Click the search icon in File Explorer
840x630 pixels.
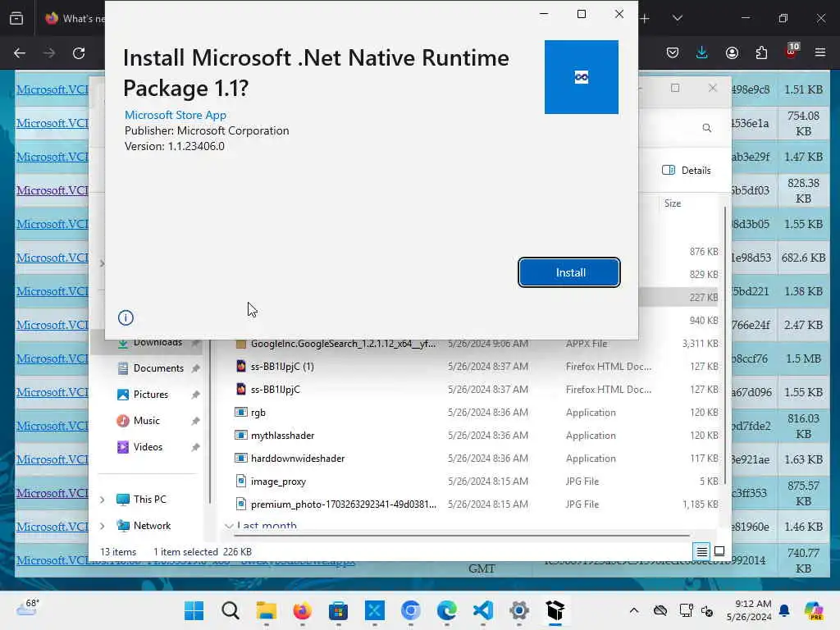(x=706, y=128)
